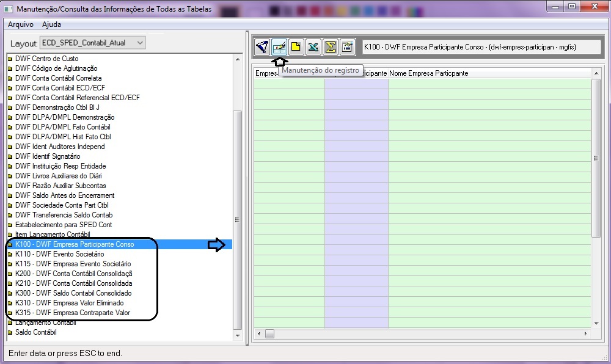Screen dimensions: 611x364
Task: Select K110 - DWF Evento Societário
Action: pos(60,254)
